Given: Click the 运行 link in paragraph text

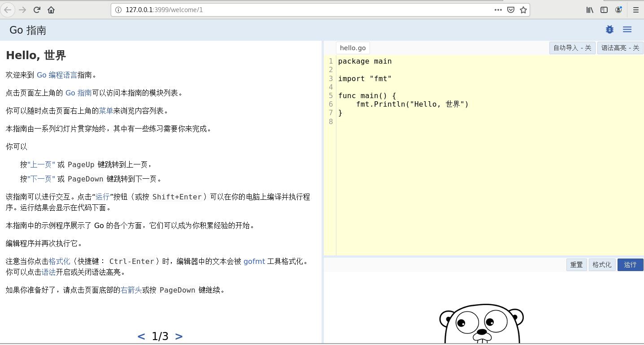Looking at the screenshot, I should click(103, 197).
